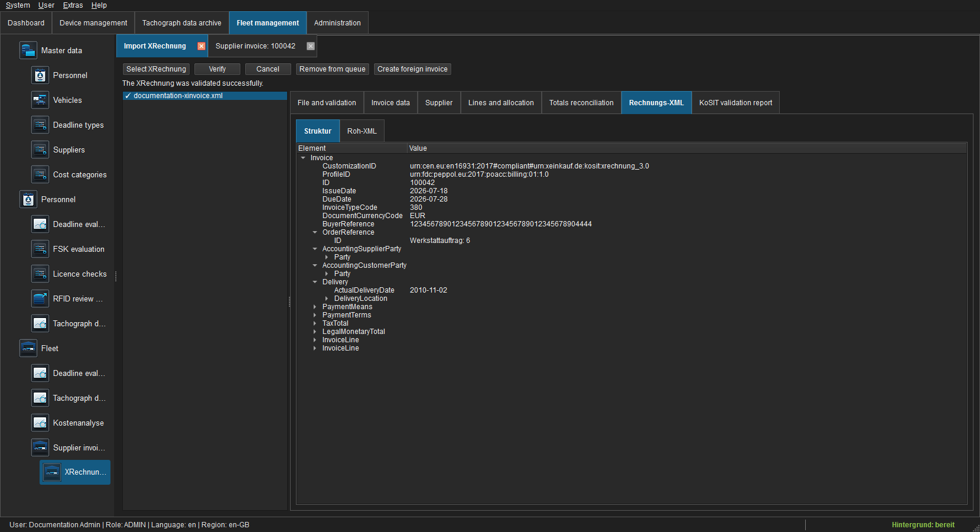This screenshot has width=980, height=532.
Task: Open the Lines and allocation tab
Action: pos(501,103)
